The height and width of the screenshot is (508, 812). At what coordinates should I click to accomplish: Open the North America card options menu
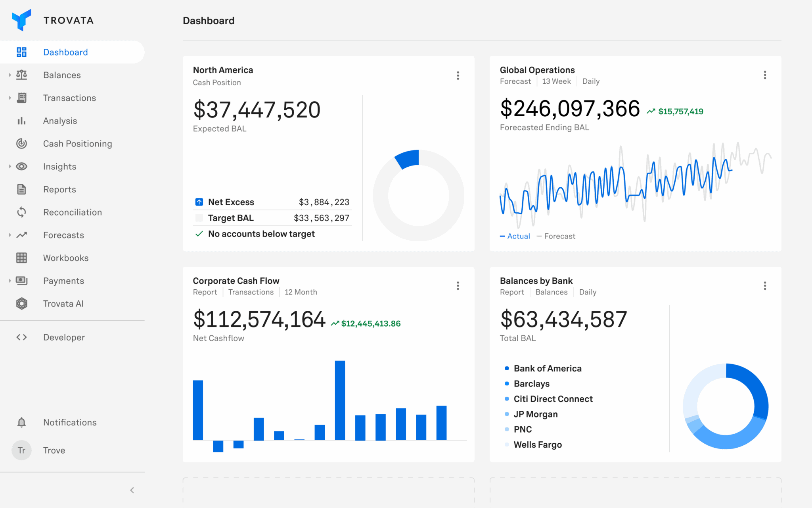pyautogui.click(x=458, y=75)
